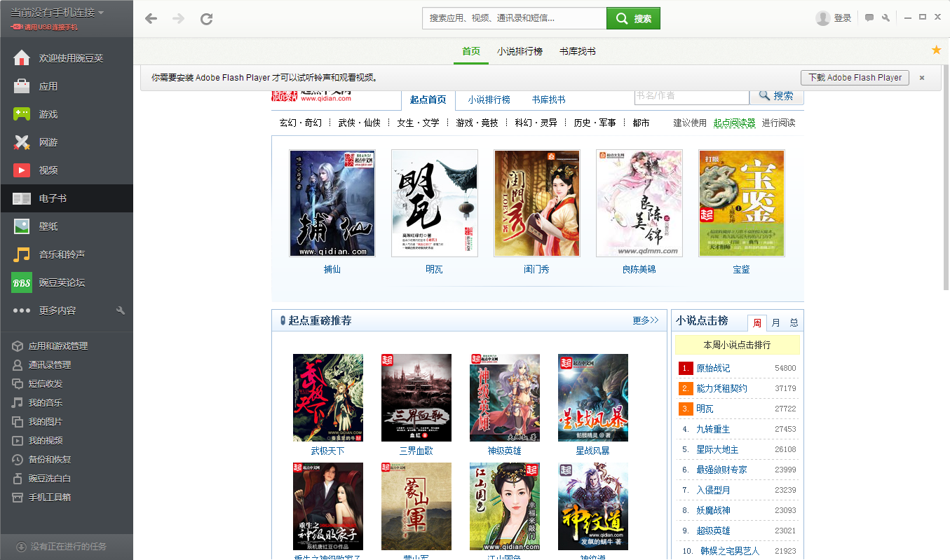Open the 书库找书 tab
This screenshot has width=950, height=560.
click(x=578, y=51)
